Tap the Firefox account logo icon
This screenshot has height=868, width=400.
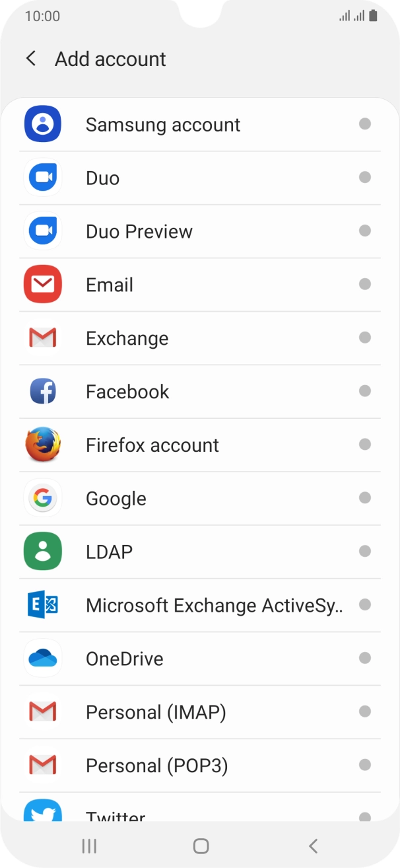pyautogui.click(x=43, y=445)
